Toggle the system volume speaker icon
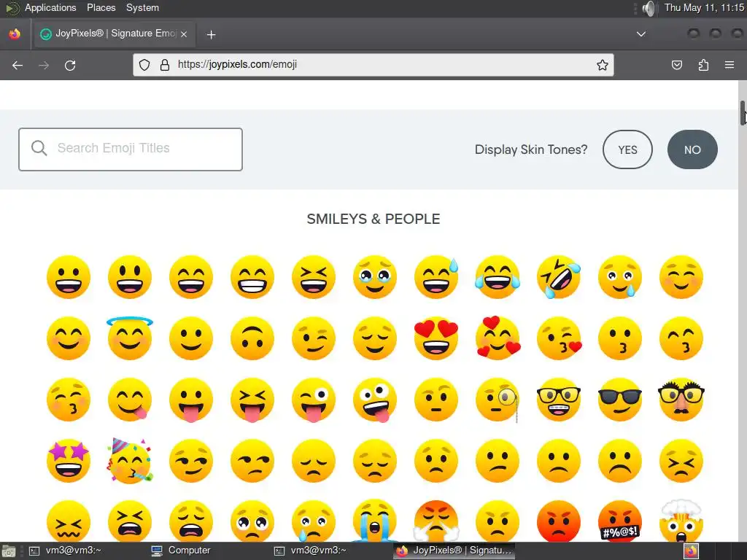The height and width of the screenshot is (560, 747). [x=648, y=8]
